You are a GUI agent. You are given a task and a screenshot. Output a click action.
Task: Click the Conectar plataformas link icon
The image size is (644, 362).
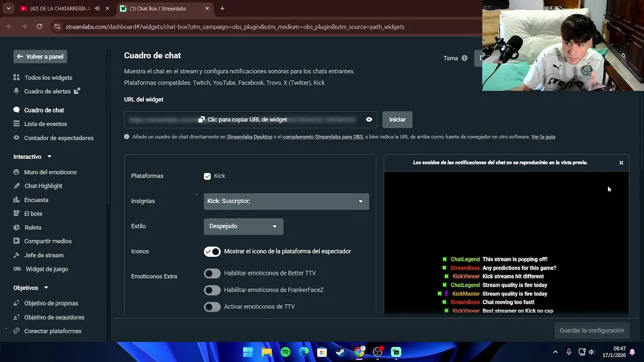tap(17, 331)
